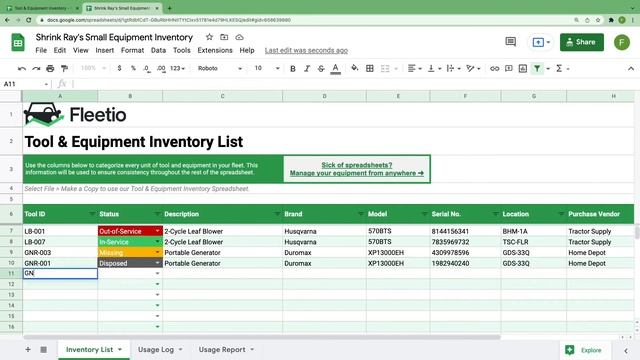
Task: Open the Data menu
Action: pyautogui.click(x=158, y=50)
